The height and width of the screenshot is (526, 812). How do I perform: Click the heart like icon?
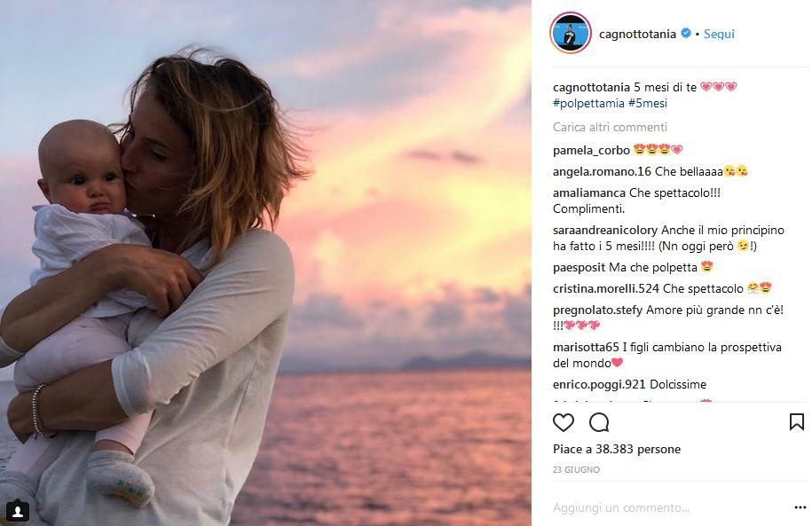click(x=564, y=422)
